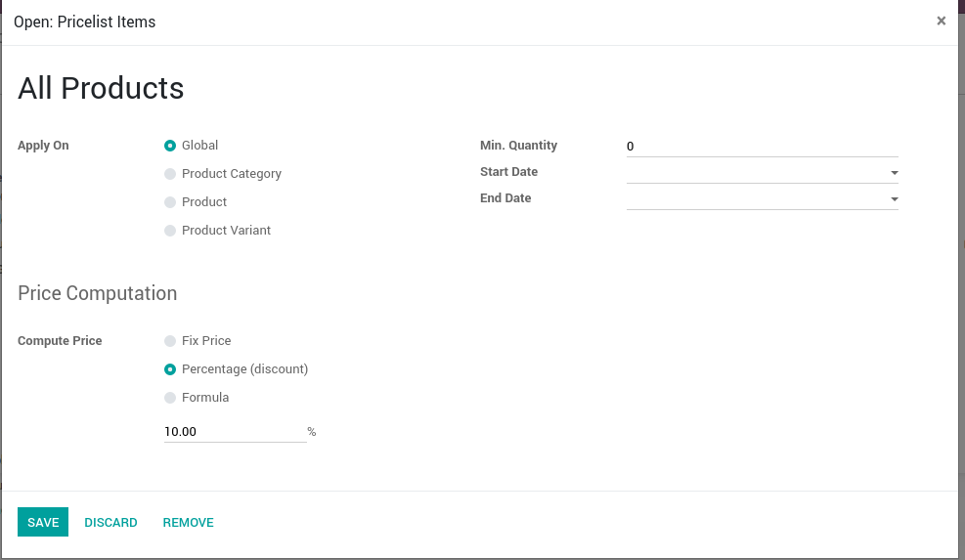Select Percentage (discount) option
Viewport: 965px width, 560px height.
coord(171,369)
